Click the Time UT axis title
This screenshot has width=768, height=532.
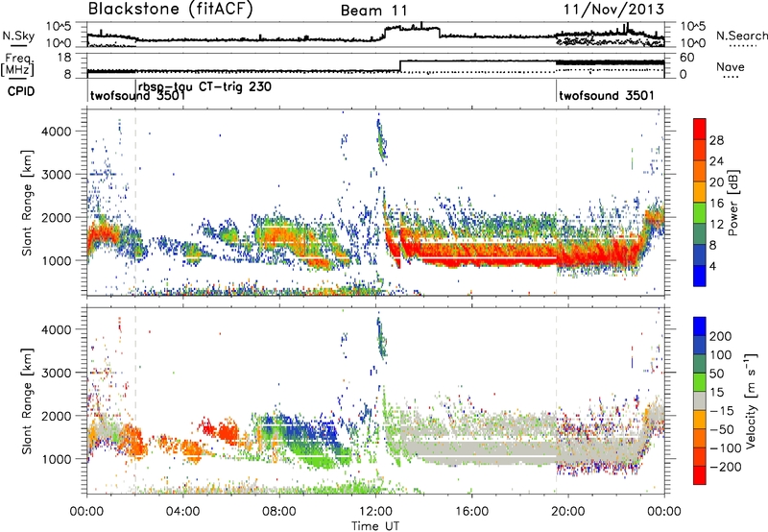[375, 526]
